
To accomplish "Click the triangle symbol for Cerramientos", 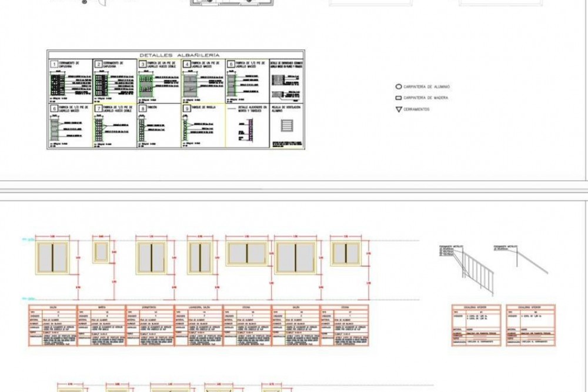I will click(x=399, y=109).
